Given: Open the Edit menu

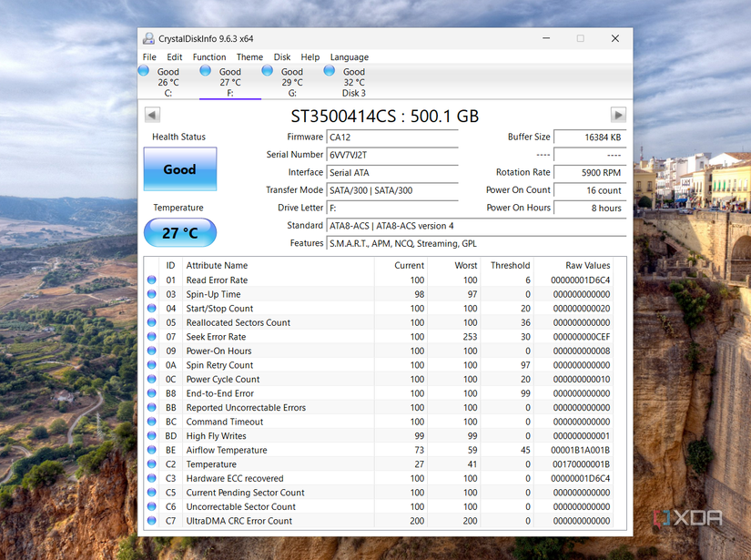Looking at the screenshot, I should 175,57.
